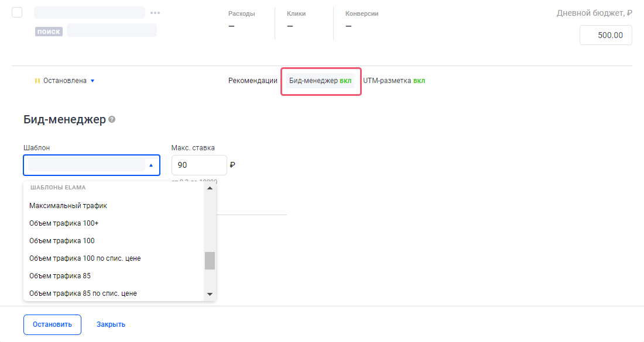Click the yellow pause status icon

[x=37, y=81]
